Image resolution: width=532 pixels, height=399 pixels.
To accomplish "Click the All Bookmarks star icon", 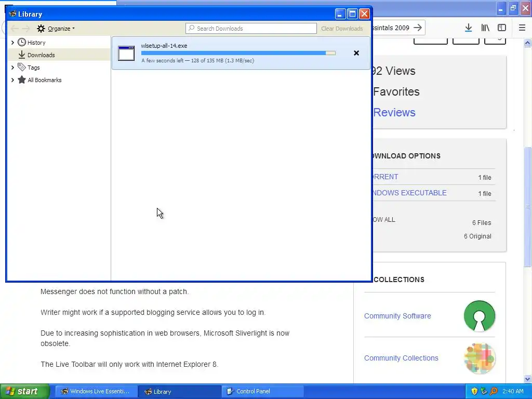I will [x=22, y=79].
